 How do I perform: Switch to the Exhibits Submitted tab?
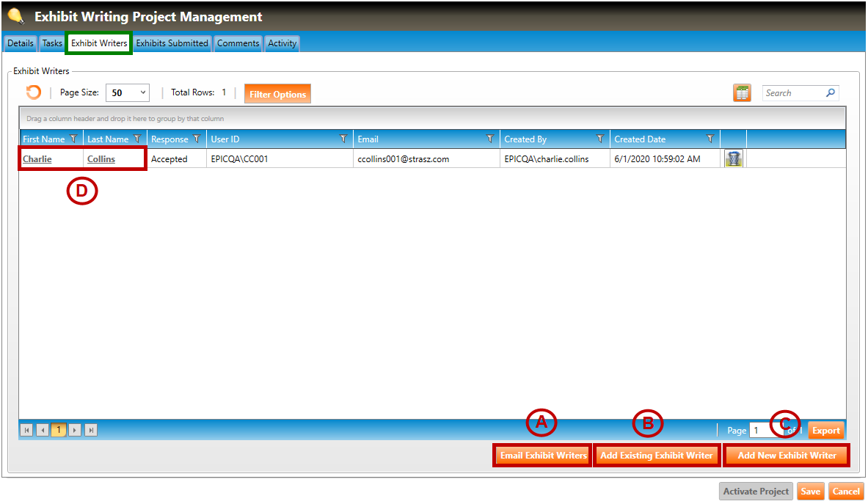click(172, 43)
